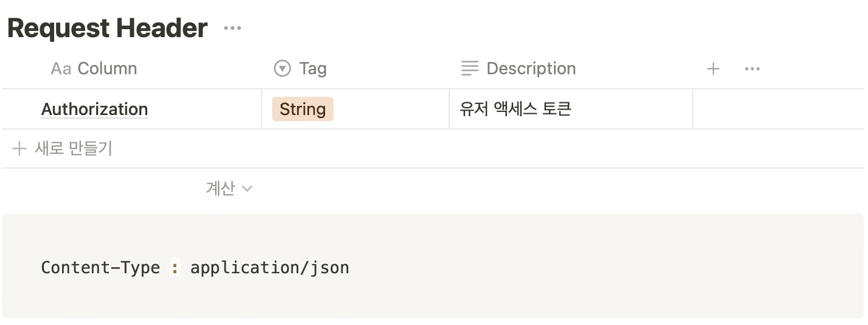Add a new property with the plus icon
The width and height of the screenshot is (868, 325).
pos(713,69)
